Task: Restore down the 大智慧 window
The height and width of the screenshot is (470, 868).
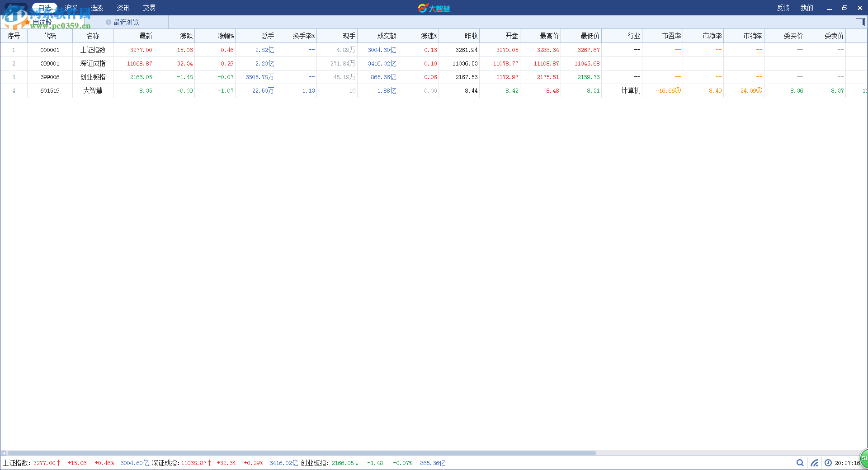Action: (x=844, y=8)
